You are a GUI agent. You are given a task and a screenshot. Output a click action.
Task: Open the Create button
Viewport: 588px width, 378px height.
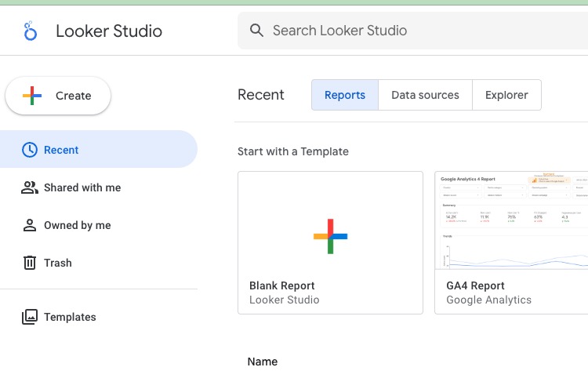pyautogui.click(x=58, y=96)
